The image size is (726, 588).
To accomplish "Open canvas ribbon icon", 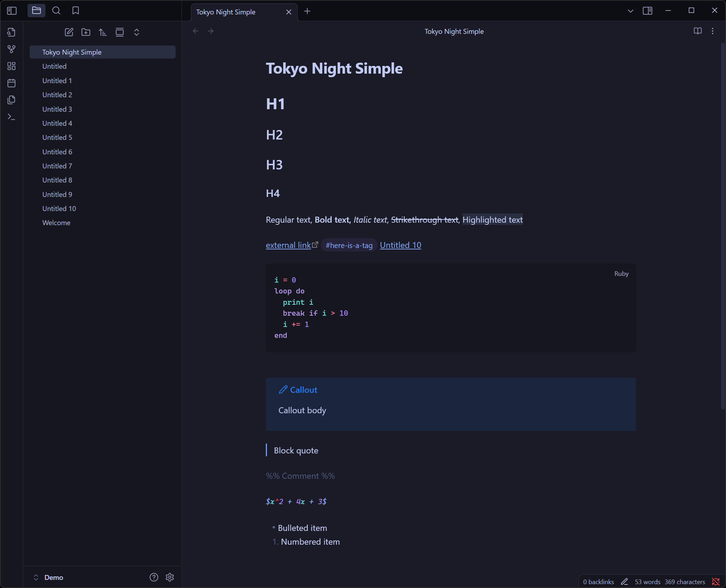I will pyautogui.click(x=11, y=66).
